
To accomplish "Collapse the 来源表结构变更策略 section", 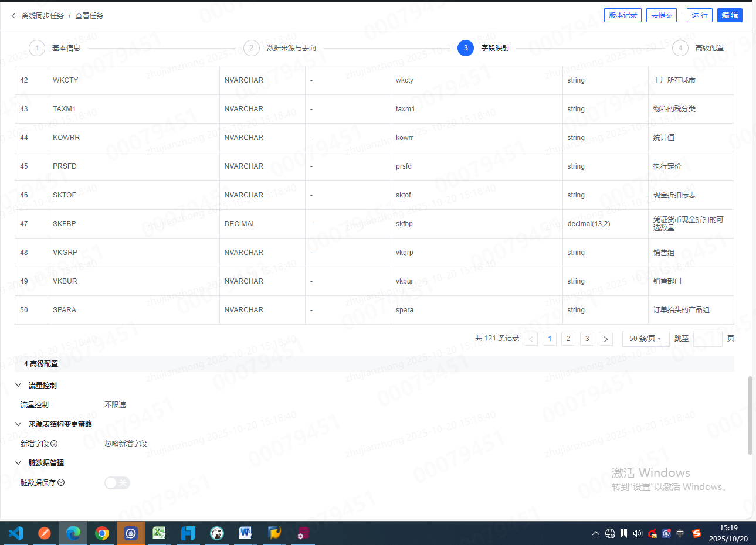I will pos(18,424).
